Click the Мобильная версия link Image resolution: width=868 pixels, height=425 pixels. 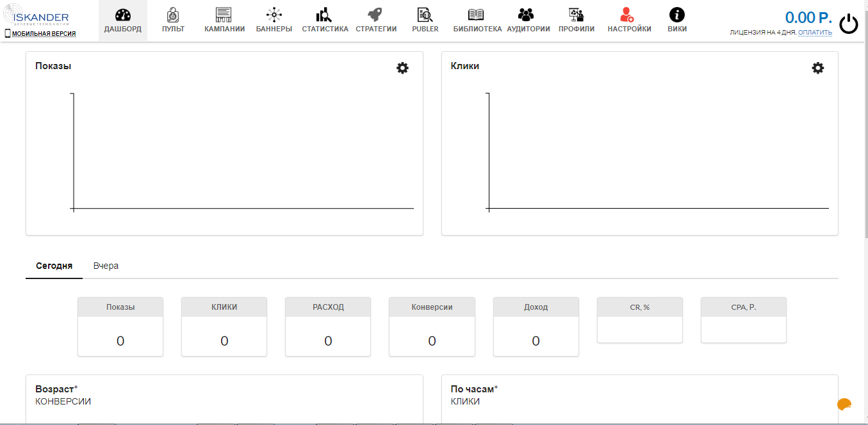coord(44,33)
